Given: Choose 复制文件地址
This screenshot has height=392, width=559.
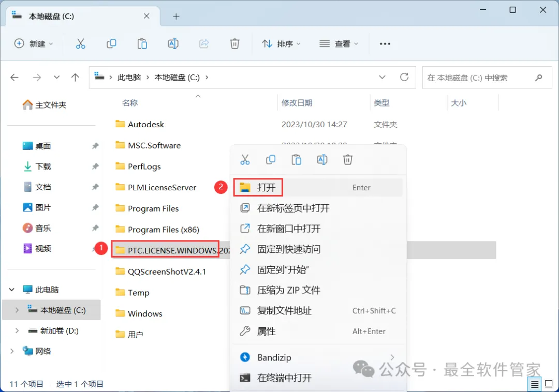Looking at the screenshot, I should point(318,311).
